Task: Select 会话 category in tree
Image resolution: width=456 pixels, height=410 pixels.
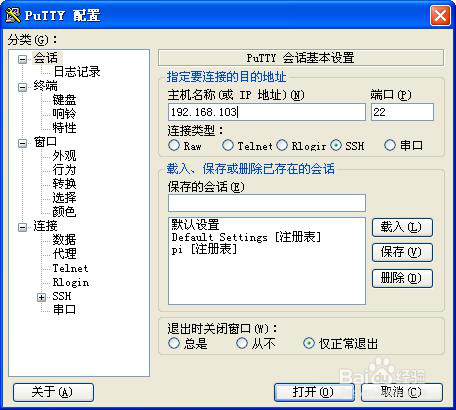Action: point(46,58)
